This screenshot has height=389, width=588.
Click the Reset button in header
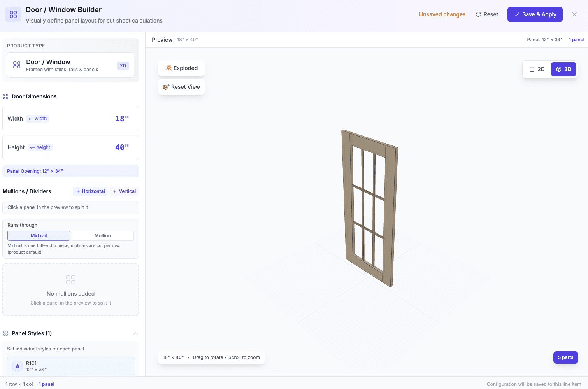pos(487,14)
